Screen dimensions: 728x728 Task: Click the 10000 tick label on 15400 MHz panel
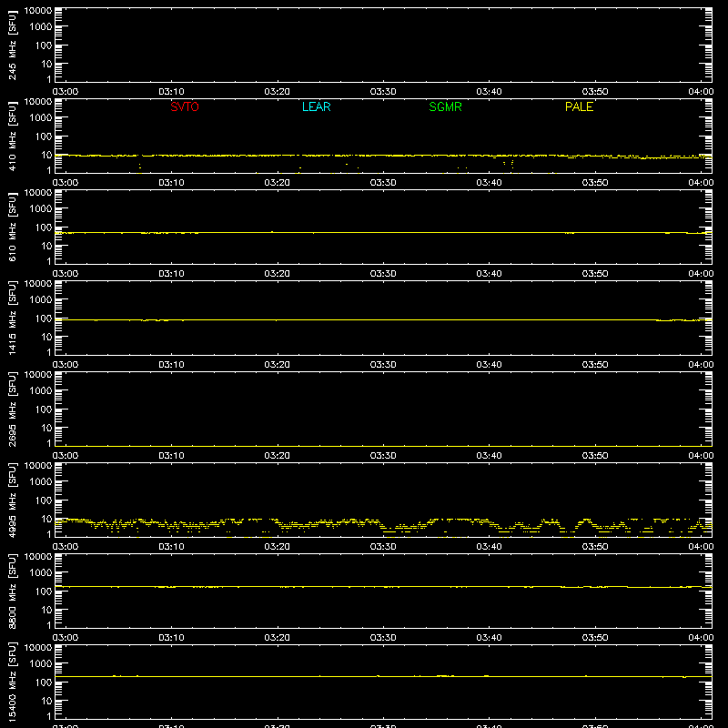tap(38, 648)
